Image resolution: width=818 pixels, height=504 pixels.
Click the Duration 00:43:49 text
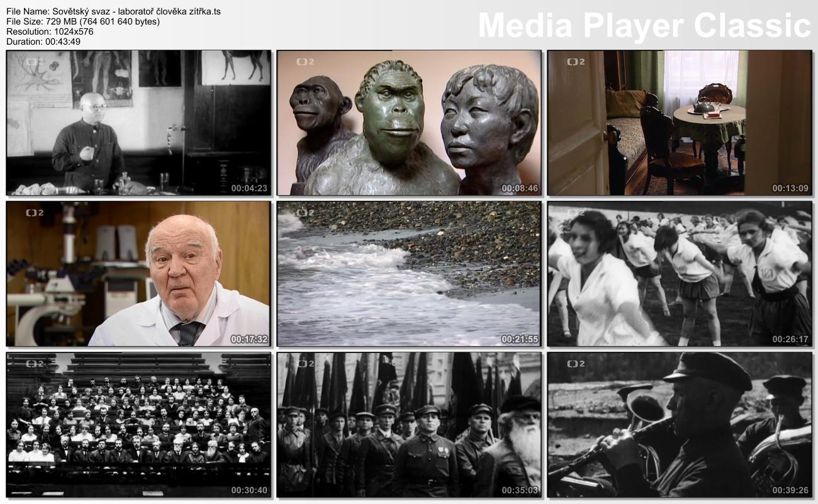(x=43, y=42)
